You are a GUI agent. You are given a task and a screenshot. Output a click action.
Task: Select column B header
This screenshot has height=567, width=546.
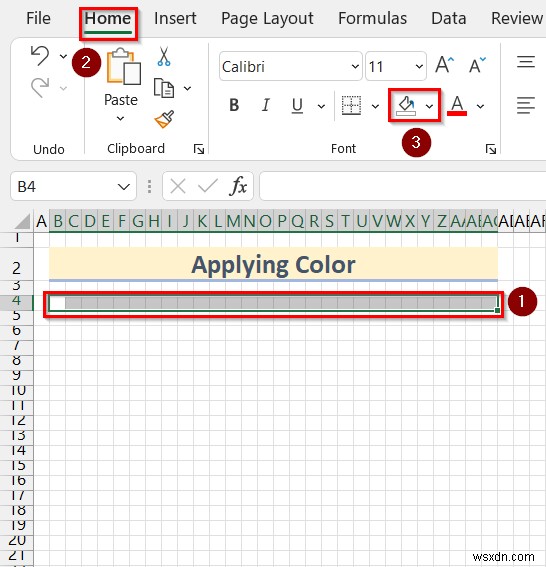(57, 221)
